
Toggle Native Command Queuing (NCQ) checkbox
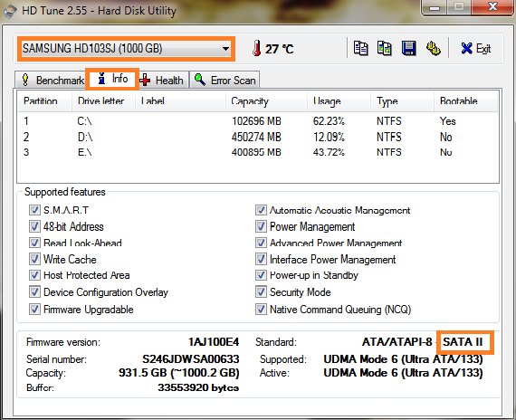pyautogui.click(x=261, y=309)
